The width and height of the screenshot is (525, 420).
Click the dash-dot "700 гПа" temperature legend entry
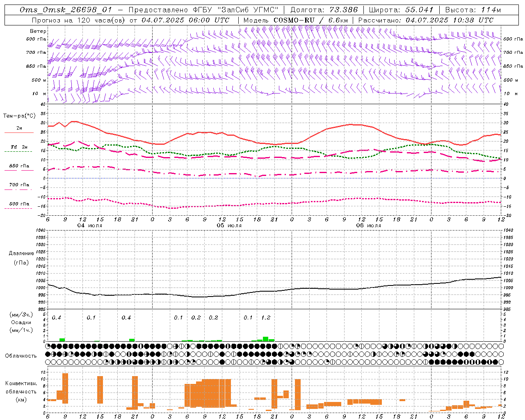click(19, 185)
